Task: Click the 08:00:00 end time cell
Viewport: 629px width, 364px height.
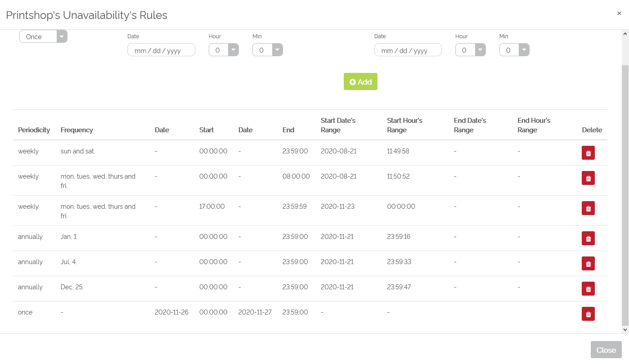Action: (x=296, y=176)
